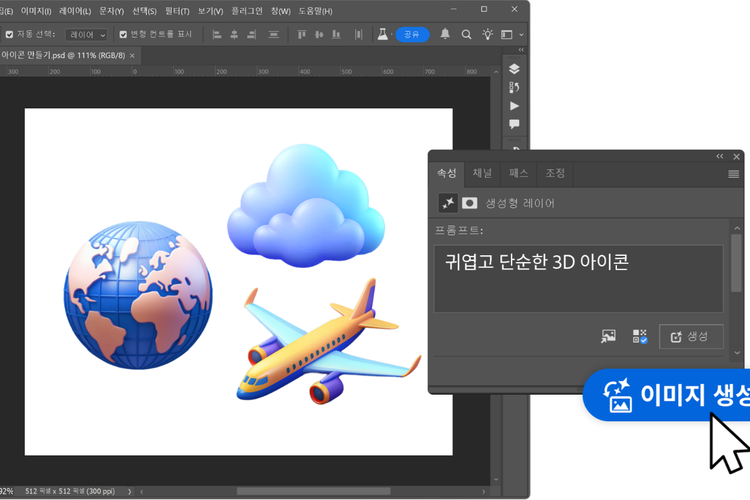Click the style effects grid icon
Screen dimensions: 750x500
click(x=640, y=336)
